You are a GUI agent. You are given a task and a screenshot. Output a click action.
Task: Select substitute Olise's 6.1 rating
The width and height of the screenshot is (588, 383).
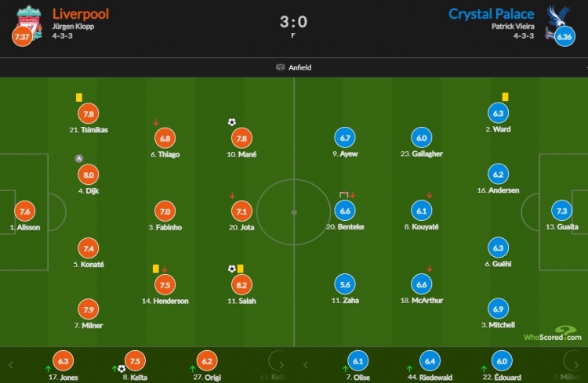(358, 361)
